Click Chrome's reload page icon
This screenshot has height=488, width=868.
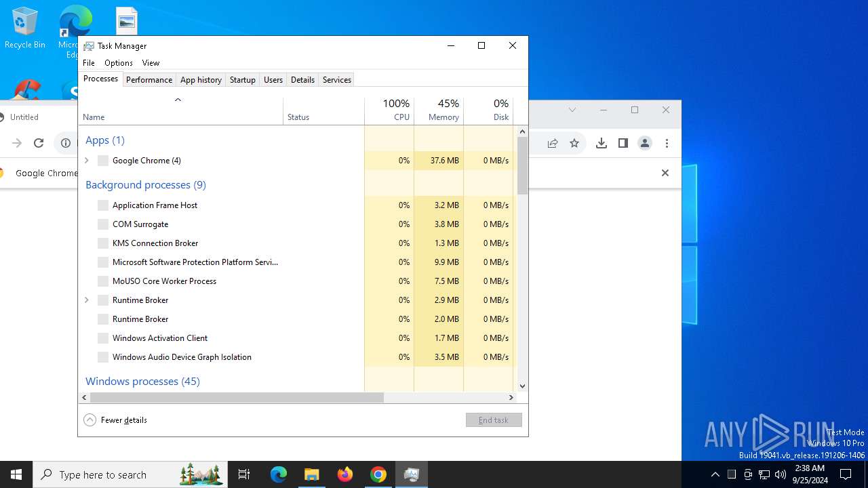tap(39, 143)
